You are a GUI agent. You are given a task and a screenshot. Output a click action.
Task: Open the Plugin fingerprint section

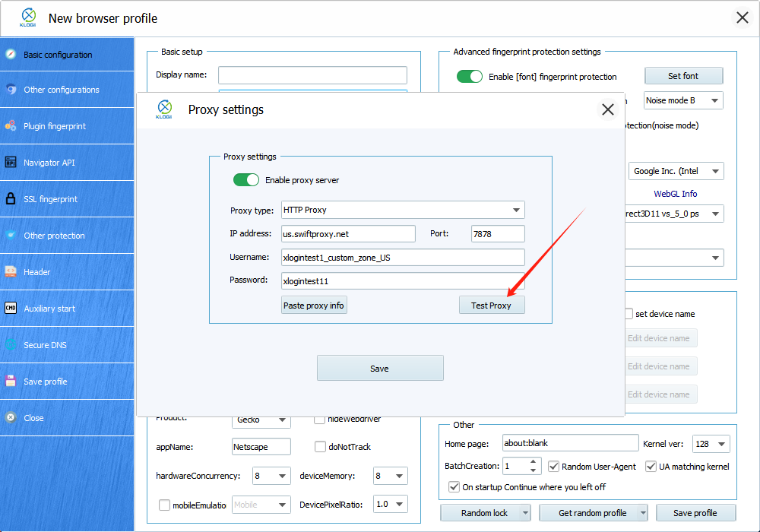pyautogui.click(x=67, y=126)
